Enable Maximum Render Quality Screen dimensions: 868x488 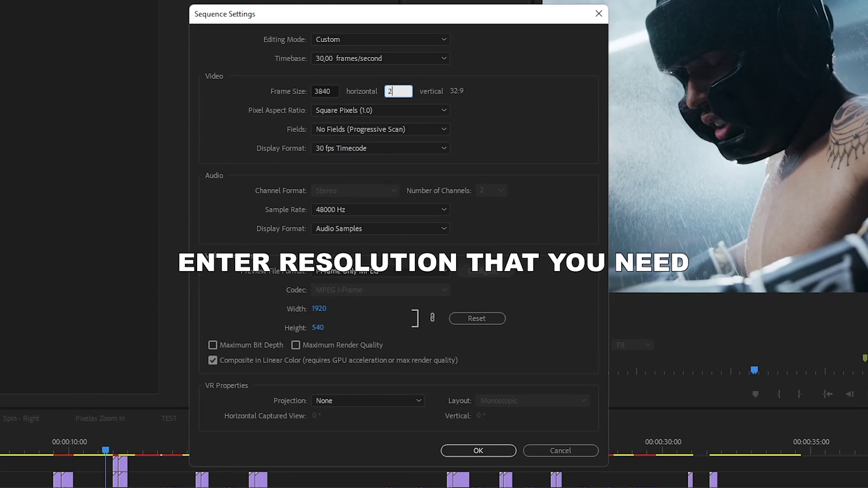click(x=296, y=345)
